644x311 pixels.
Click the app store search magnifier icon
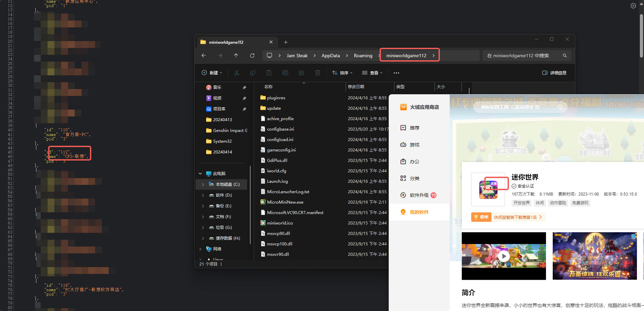tap(560, 107)
